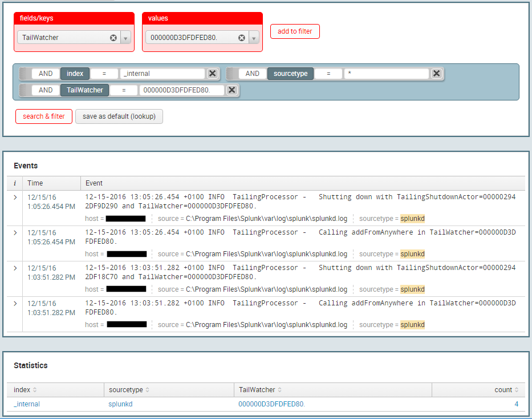Open the splunkd sourcetype link in Statistics
Screen dimensions: 532x419
click(120, 404)
